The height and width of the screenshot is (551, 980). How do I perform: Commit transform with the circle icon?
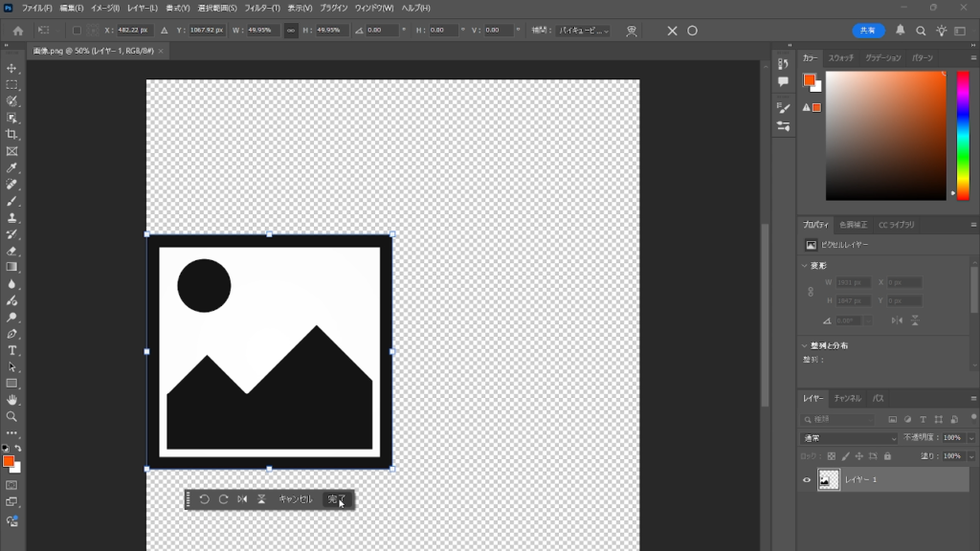(x=693, y=31)
